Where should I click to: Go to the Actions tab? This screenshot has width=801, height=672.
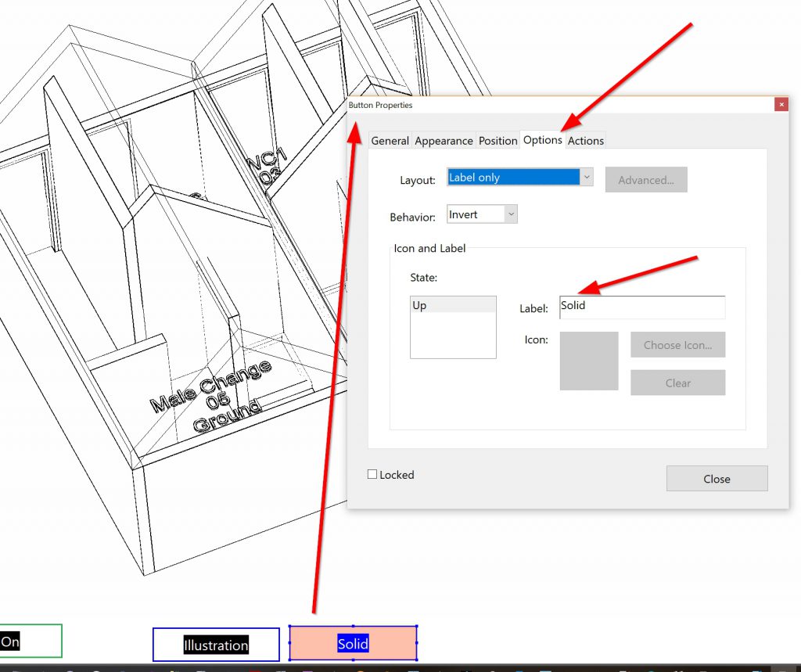tap(585, 141)
